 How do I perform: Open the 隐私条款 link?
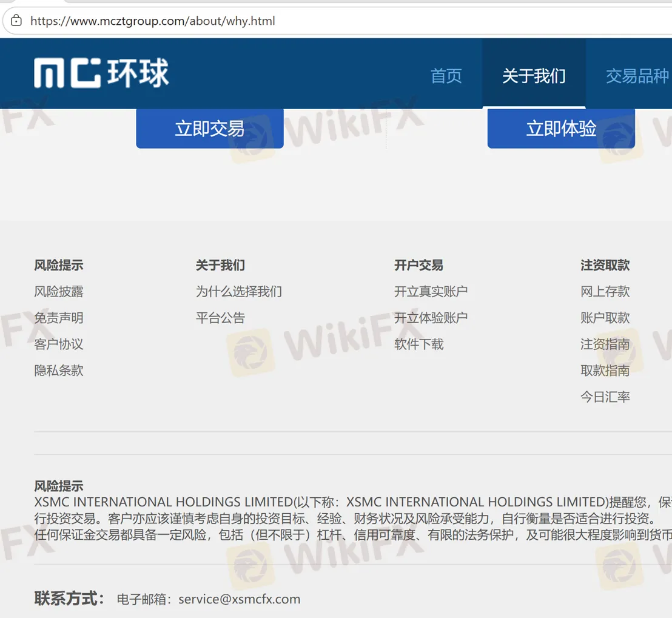coord(59,371)
